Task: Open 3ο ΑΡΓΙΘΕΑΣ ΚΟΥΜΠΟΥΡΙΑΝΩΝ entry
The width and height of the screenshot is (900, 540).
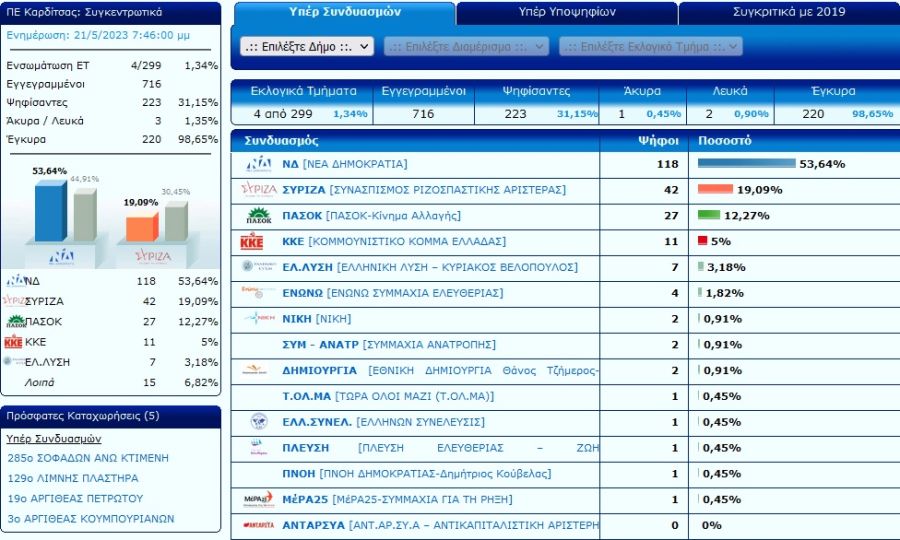Action: click(91, 519)
